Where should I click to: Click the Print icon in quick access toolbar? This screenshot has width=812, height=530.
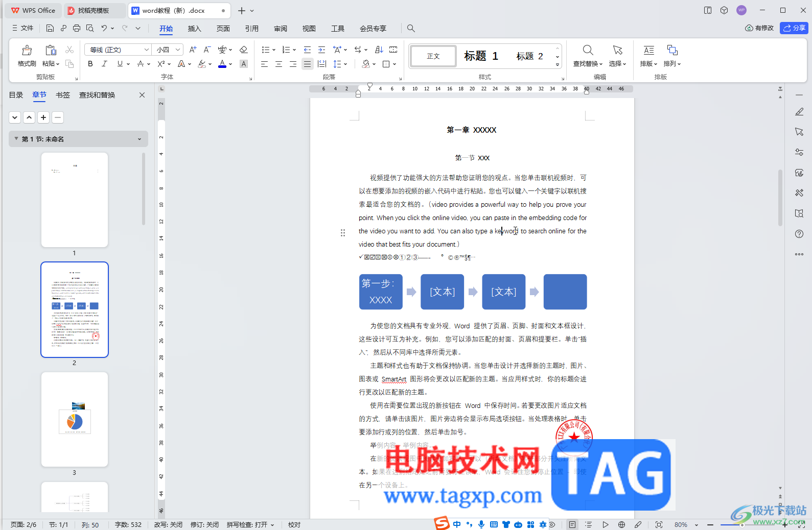pos(77,28)
